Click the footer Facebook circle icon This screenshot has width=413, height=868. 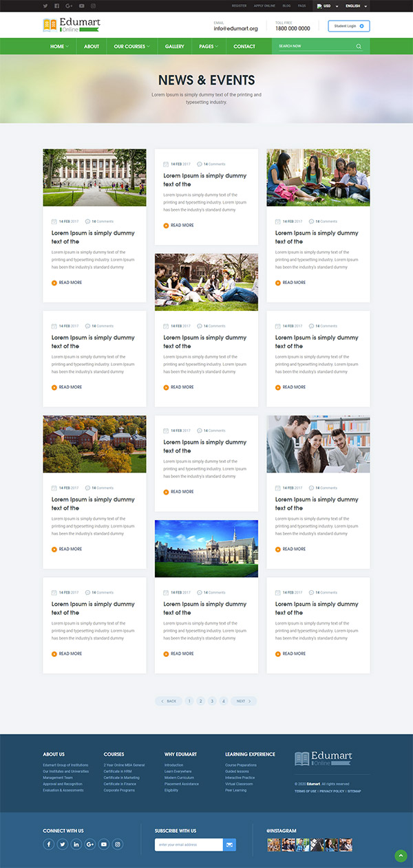click(49, 844)
